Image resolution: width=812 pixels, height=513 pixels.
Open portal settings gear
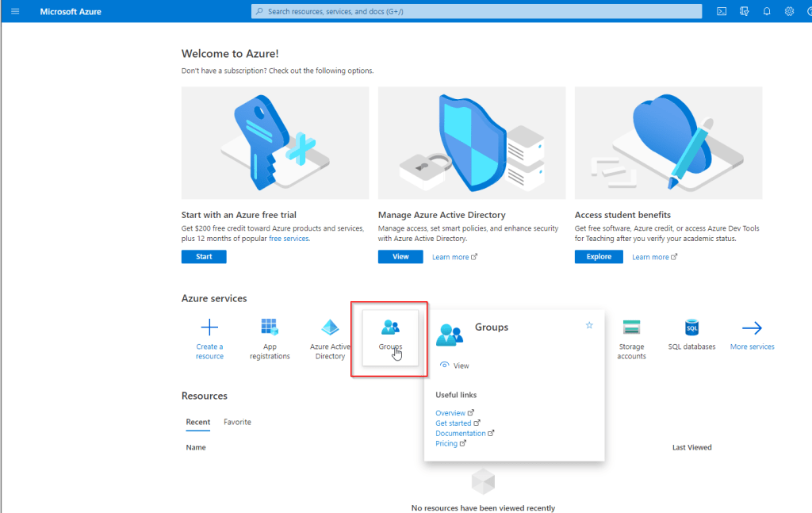789,11
